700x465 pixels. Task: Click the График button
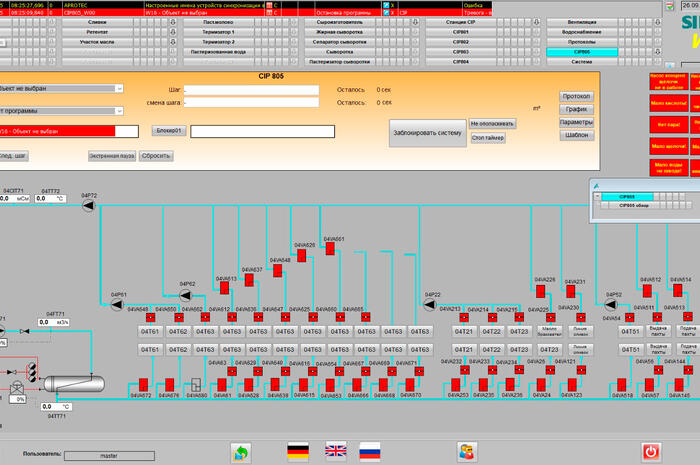(x=576, y=109)
